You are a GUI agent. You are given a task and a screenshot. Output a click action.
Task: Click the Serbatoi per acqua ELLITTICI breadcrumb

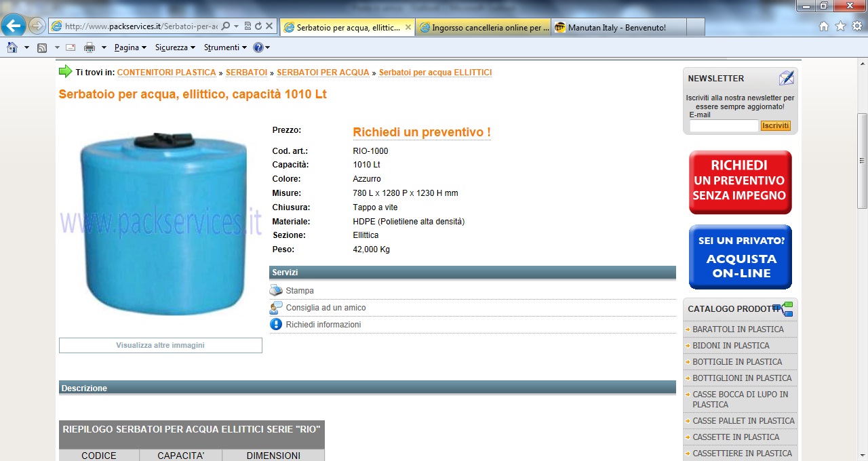pyautogui.click(x=435, y=73)
